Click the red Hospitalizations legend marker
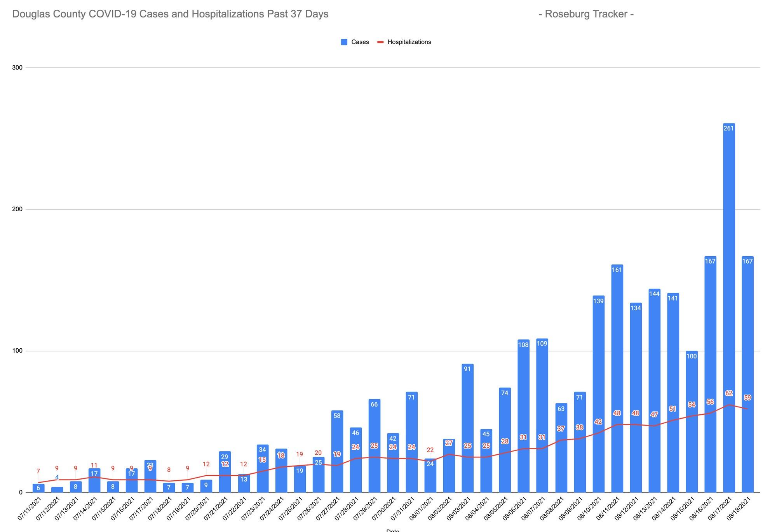This screenshot has height=532, width=777. click(380, 42)
